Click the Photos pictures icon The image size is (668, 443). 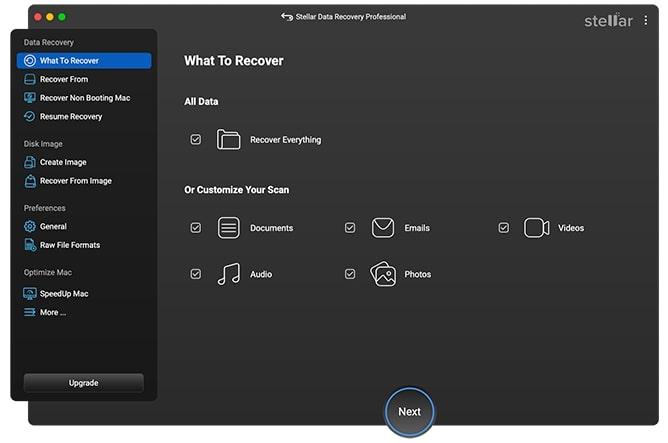click(383, 274)
